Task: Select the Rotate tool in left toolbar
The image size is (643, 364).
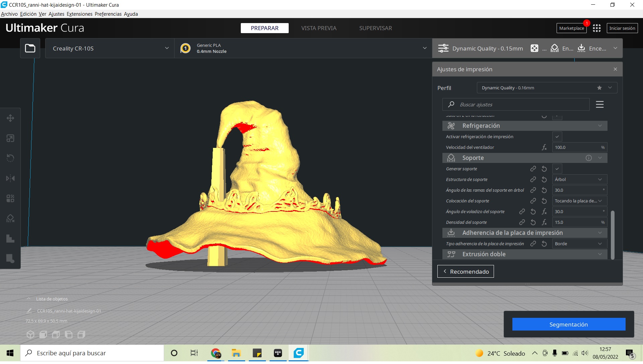Action: pos(10,158)
